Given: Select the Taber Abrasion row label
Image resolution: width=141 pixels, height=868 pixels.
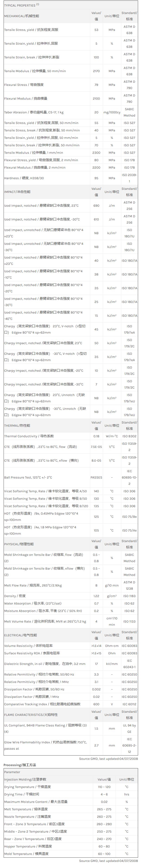Looking at the screenshot, I should (x=34, y=112).
